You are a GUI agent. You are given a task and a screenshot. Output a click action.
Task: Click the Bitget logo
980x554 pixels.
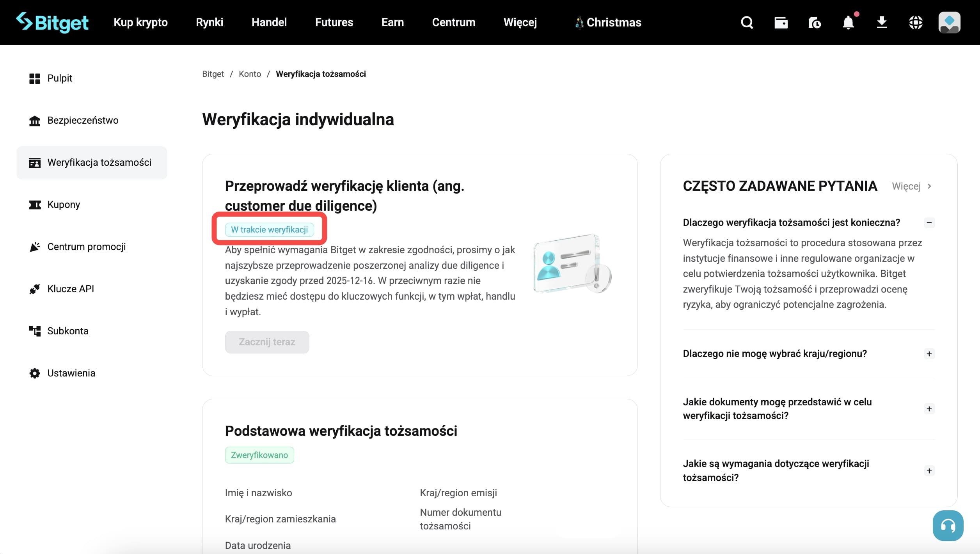[52, 22]
